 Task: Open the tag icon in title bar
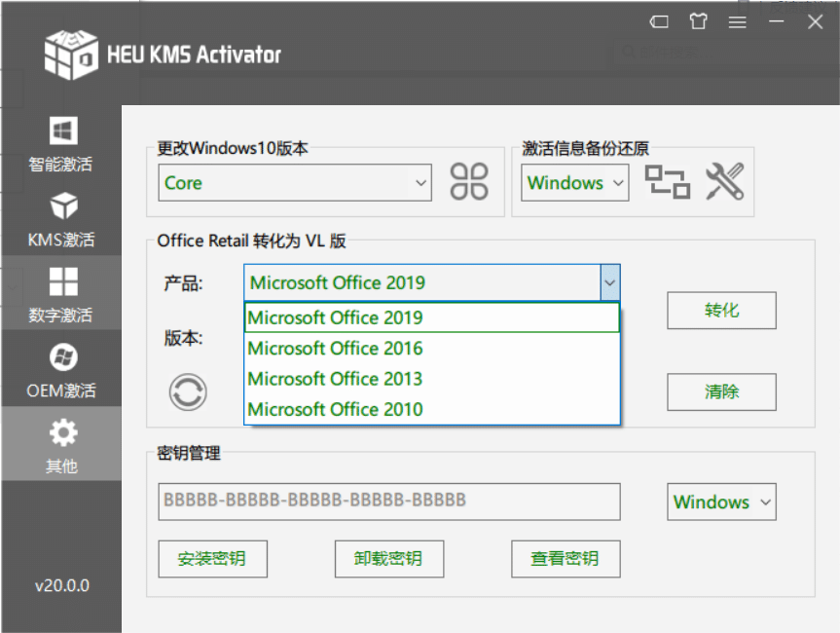659,22
